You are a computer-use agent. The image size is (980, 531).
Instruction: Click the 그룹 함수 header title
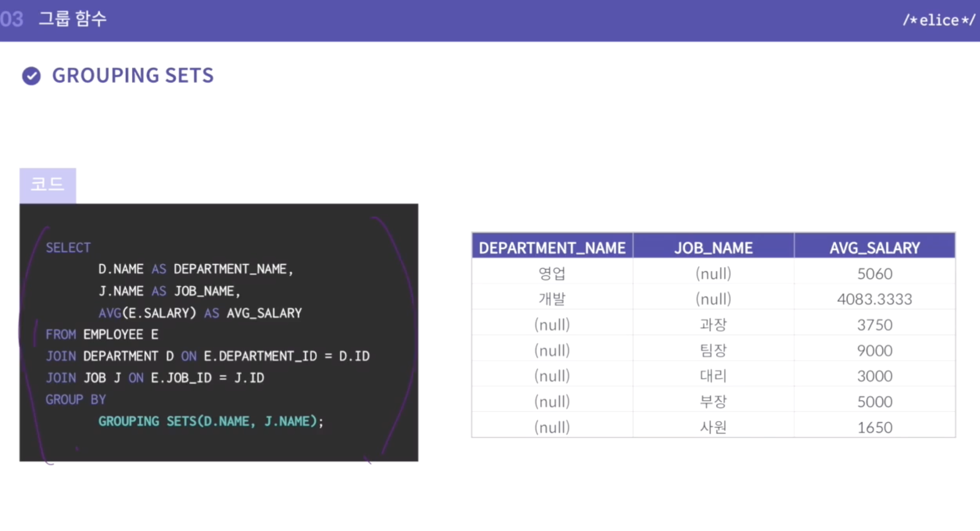point(73,19)
